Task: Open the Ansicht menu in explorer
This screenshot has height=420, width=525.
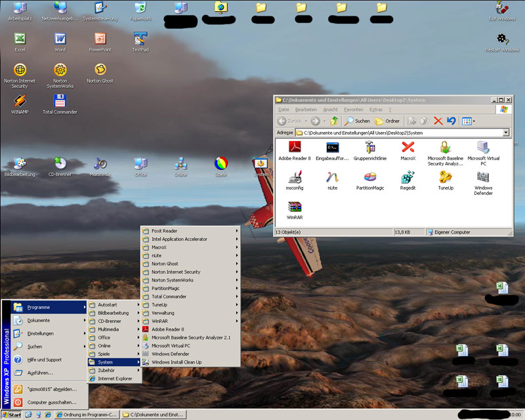Action: point(330,110)
